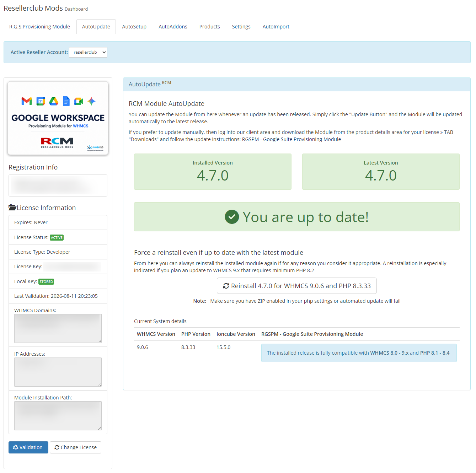Click the 'Expires: Never' row
This screenshot has width=476, height=473.
click(58, 222)
